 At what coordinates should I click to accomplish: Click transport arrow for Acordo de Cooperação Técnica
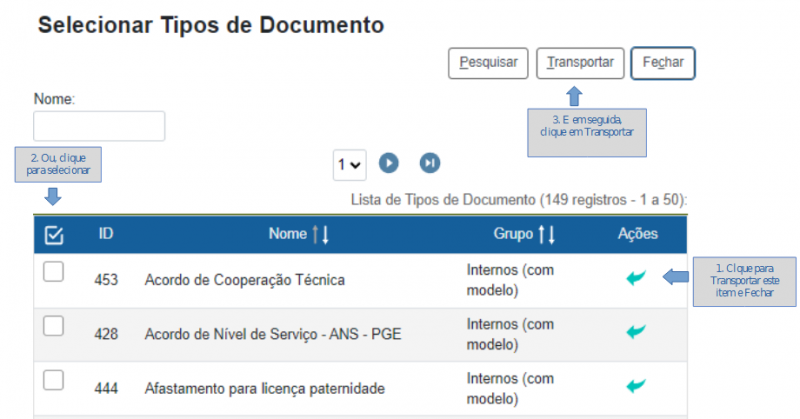(x=636, y=278)
